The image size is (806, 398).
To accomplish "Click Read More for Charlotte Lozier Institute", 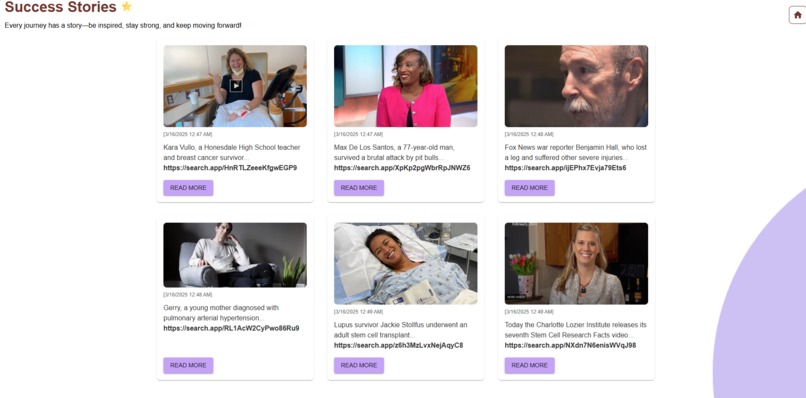I will click(529, 365).
